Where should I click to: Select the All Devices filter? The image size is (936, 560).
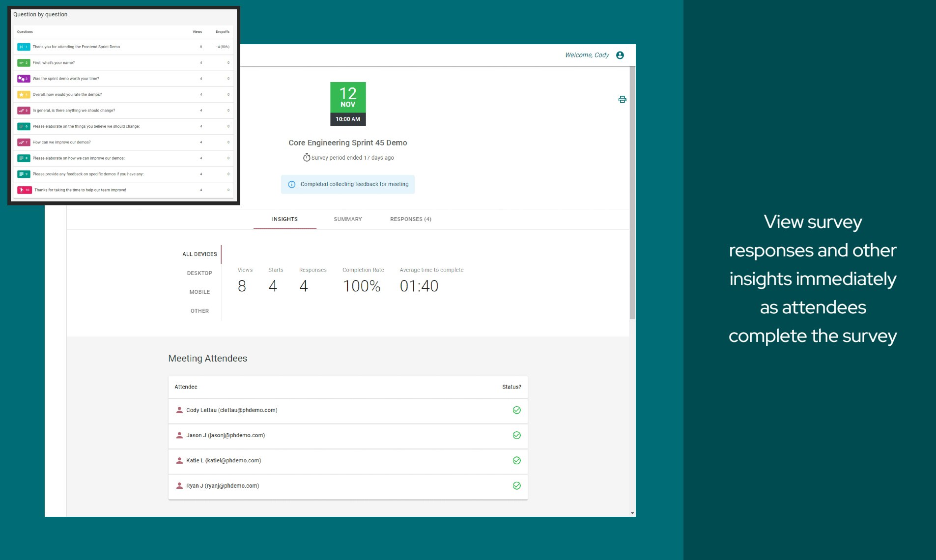(199, 254)
